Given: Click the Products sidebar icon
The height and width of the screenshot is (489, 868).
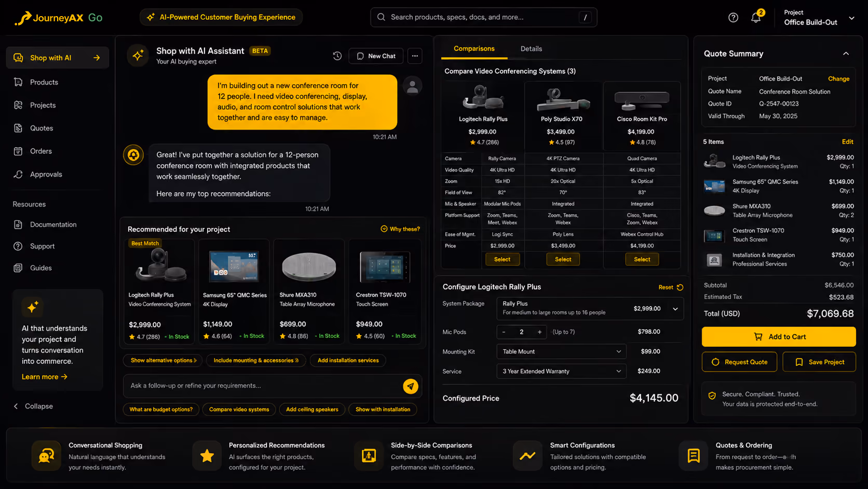Looking at the screenshot, I should coord(18,82).
